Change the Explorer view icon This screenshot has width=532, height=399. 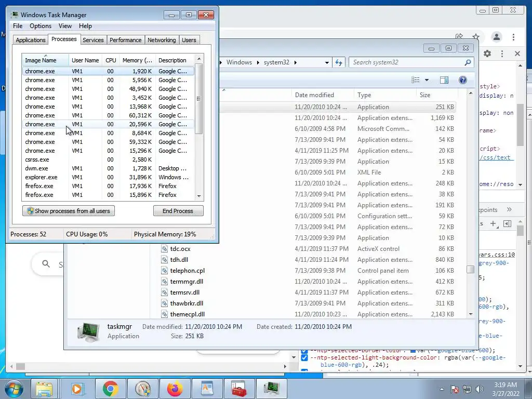pyautogui.click(x=415, y=80)
